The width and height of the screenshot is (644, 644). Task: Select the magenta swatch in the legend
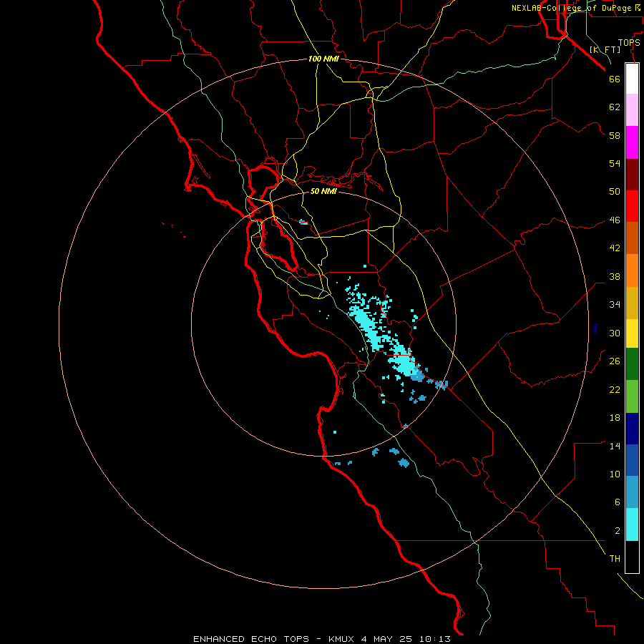click(632, 142)
